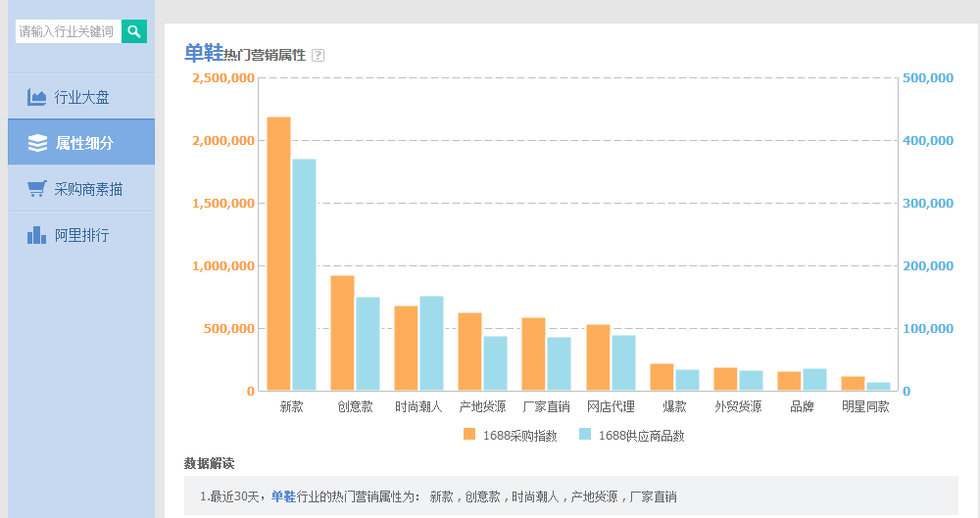Toggle the 1688供应商品数 legend series

(x=641, y=436)
